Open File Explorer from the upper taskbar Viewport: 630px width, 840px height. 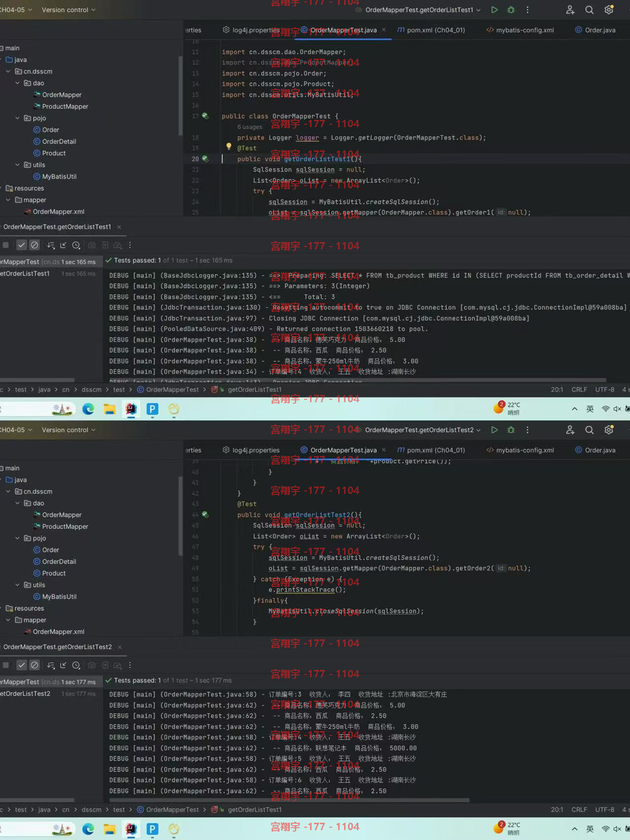tap(109, 409)
